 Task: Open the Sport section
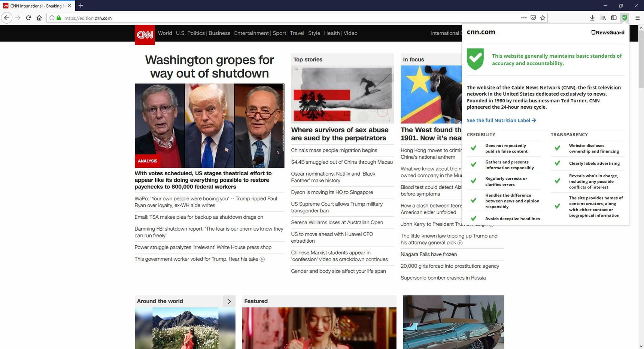[279, 33]
